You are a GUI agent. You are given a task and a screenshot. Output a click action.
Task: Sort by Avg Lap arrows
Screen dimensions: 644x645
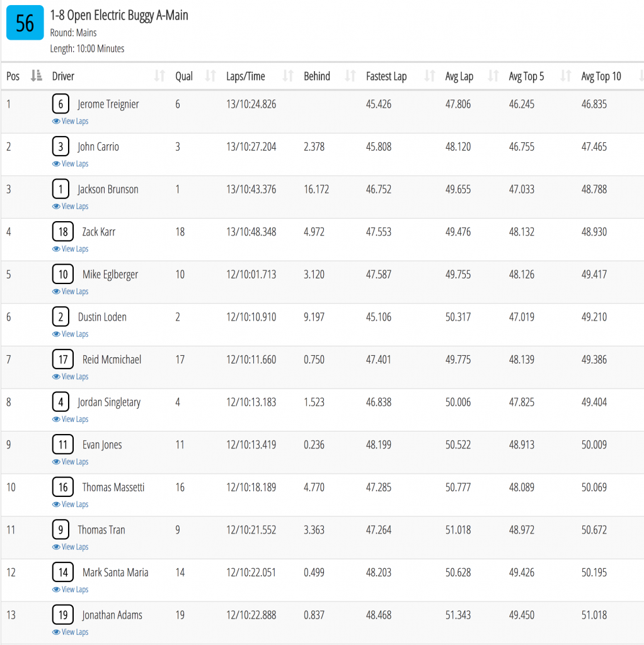pyautogui.click(x=493, y=76)
